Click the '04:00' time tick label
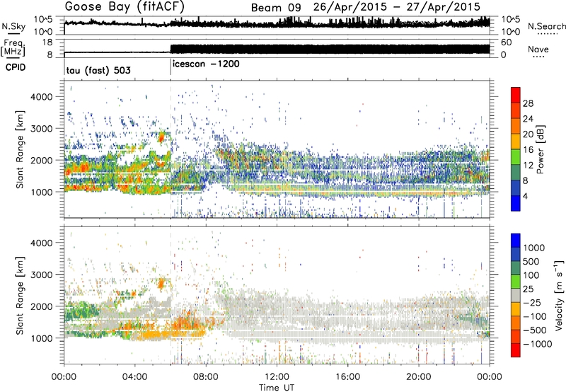Viewport: 566px width, 392px height. point(135,377)
